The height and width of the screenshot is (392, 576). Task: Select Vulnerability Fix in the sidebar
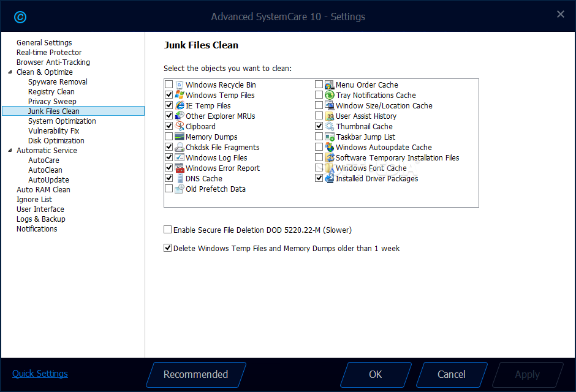pyautogui.click(x=54, y=131)
